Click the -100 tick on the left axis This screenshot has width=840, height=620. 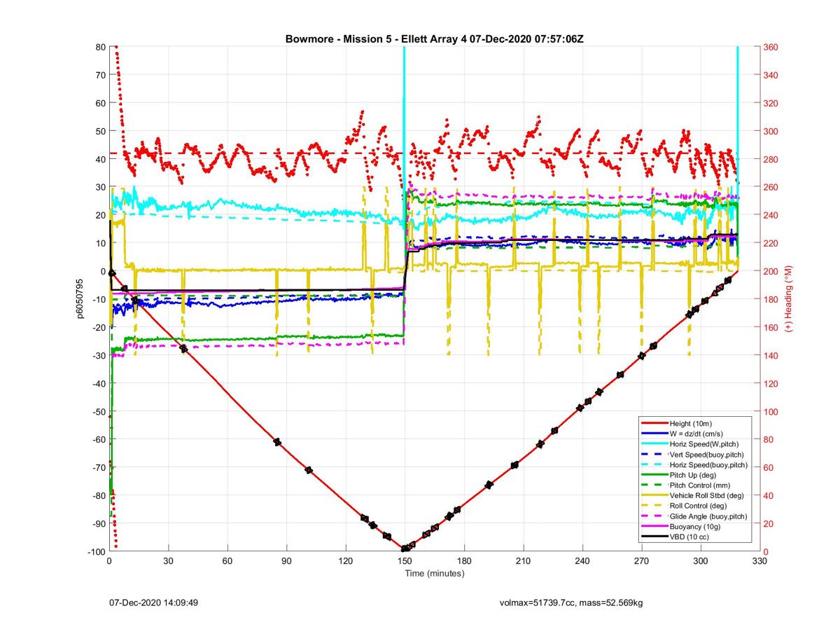96,551
